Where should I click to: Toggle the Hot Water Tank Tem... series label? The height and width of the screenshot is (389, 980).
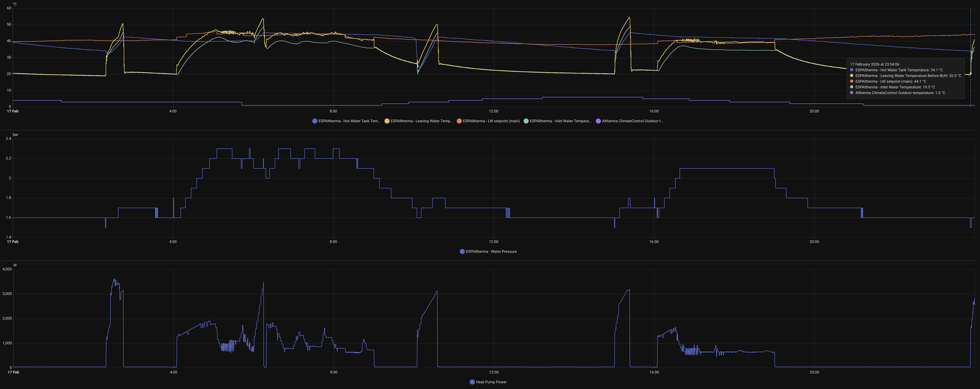tap(349, 121)
